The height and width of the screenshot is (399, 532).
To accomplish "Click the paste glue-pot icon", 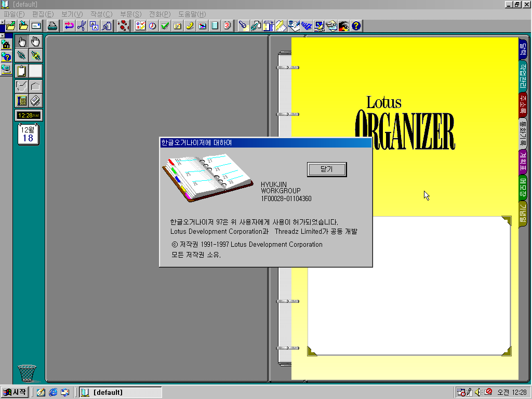I will (107, 26).
